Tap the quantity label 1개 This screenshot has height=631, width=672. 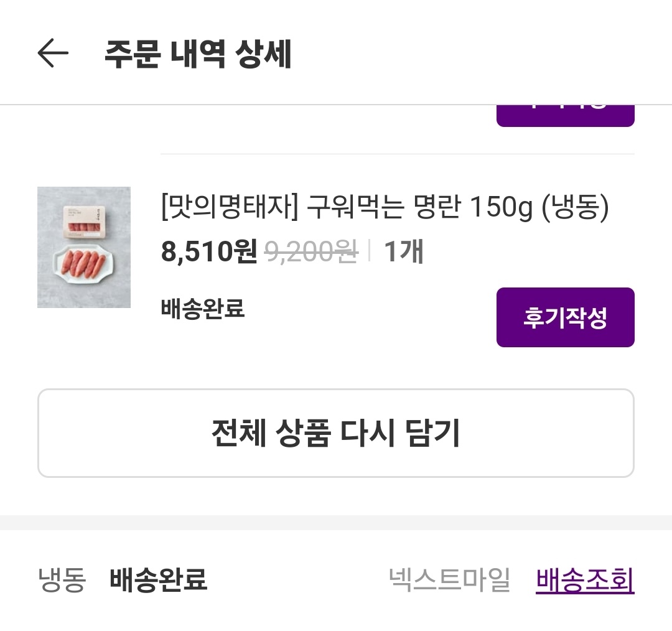click(405, 251)
